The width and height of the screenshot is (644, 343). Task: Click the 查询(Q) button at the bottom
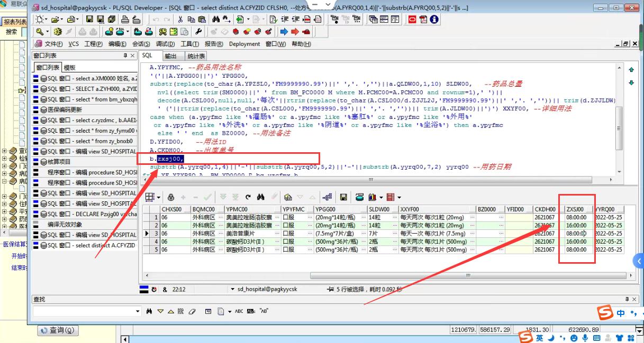[57, 330]
